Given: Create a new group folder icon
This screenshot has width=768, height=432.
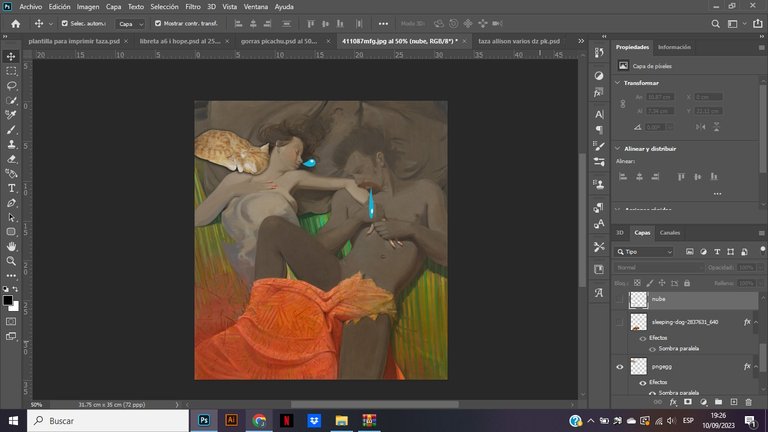Looking at the screenshot, I should pos(719,402).
